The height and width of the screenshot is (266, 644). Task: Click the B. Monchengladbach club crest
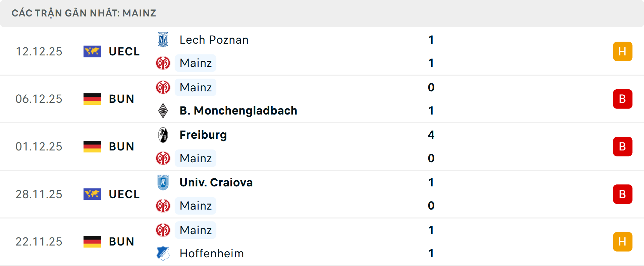[x=163, y=110]
